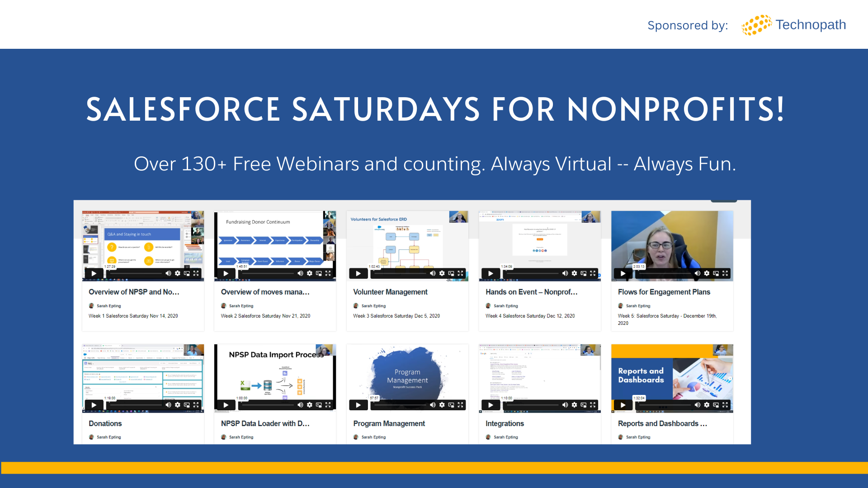Play the Reports and Dashboards video

623,405
